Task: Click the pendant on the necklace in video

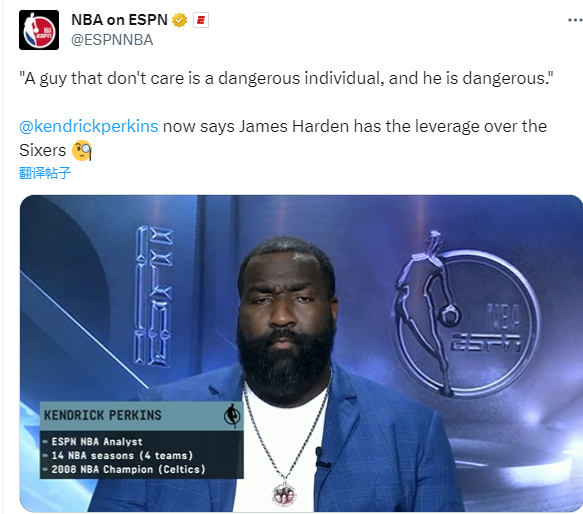Action: (284, 495)
